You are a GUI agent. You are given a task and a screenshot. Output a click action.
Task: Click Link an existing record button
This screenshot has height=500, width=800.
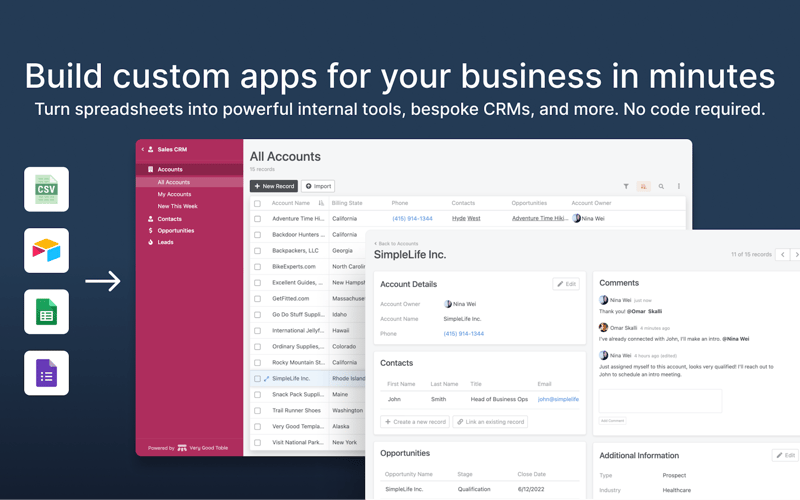point(490,422)
